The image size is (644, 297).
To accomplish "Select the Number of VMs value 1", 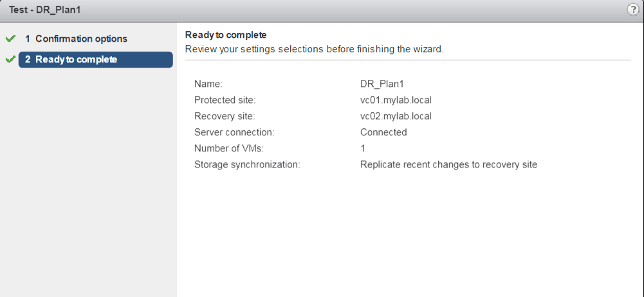I will tap(363, 148).
